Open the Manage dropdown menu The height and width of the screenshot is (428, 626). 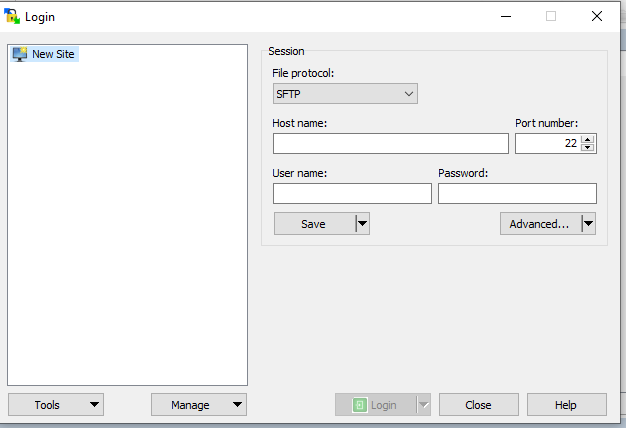[199, 404]
